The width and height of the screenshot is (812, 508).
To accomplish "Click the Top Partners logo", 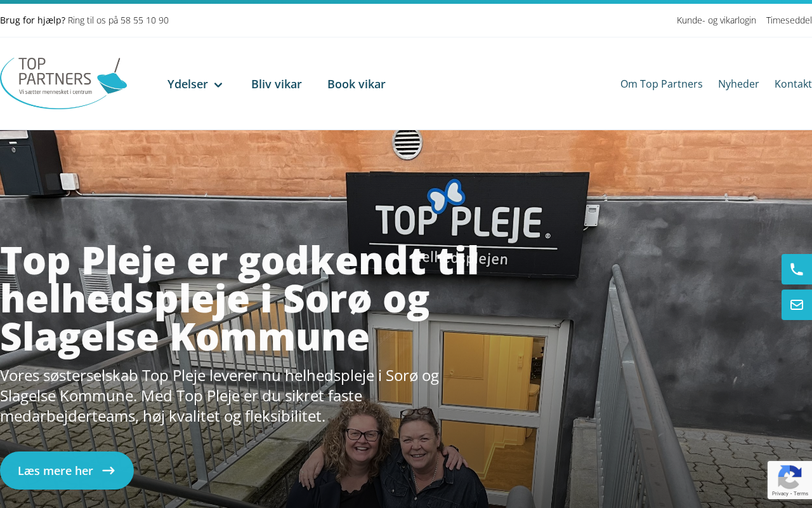I will click(x=63, y=83).
